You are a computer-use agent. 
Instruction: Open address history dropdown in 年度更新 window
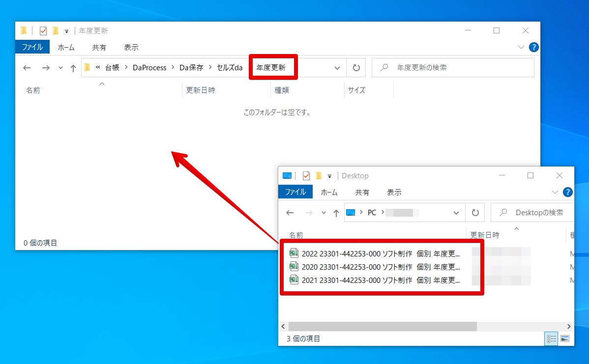337,68
